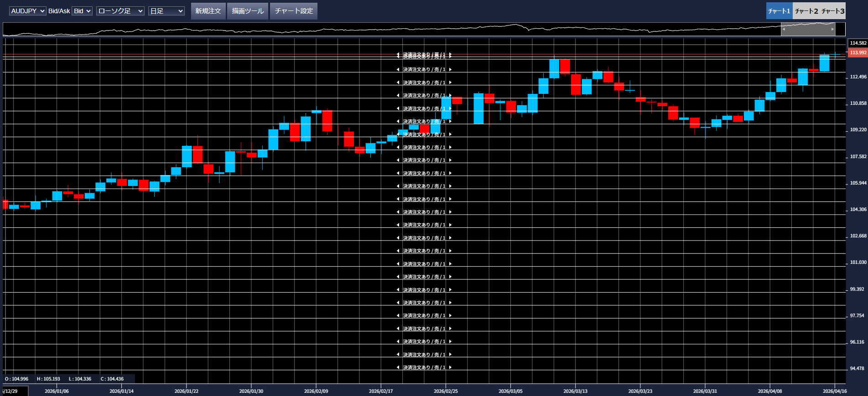Open the AUDJPY currency pair dropdown
The image size is (868, 396).
(x=27, y=11)
